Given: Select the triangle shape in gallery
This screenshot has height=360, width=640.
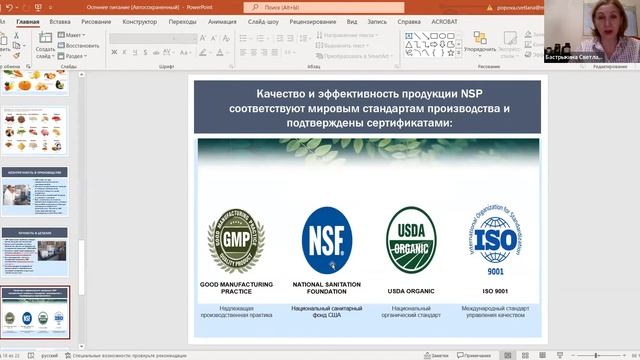Looking at the screenshot, I should tap(409, 44).
